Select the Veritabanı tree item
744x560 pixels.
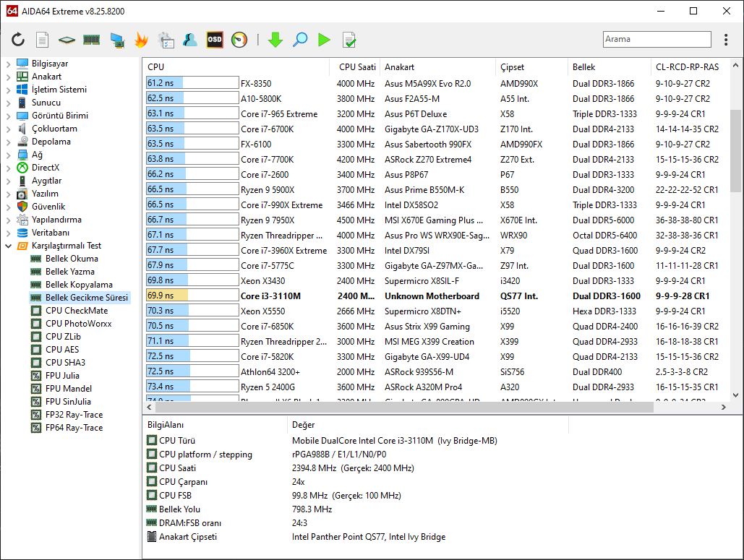51,233
